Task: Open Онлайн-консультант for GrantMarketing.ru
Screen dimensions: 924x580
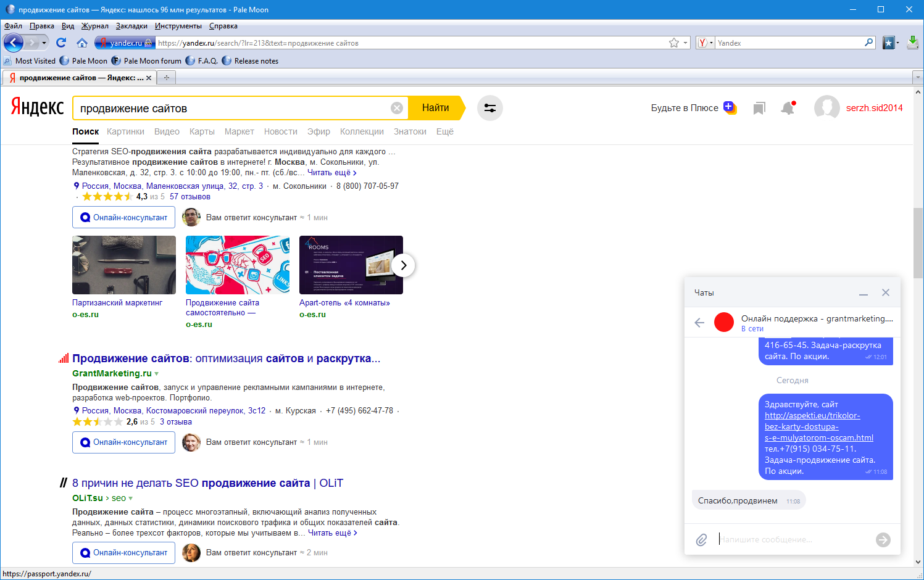Action: 123,442
